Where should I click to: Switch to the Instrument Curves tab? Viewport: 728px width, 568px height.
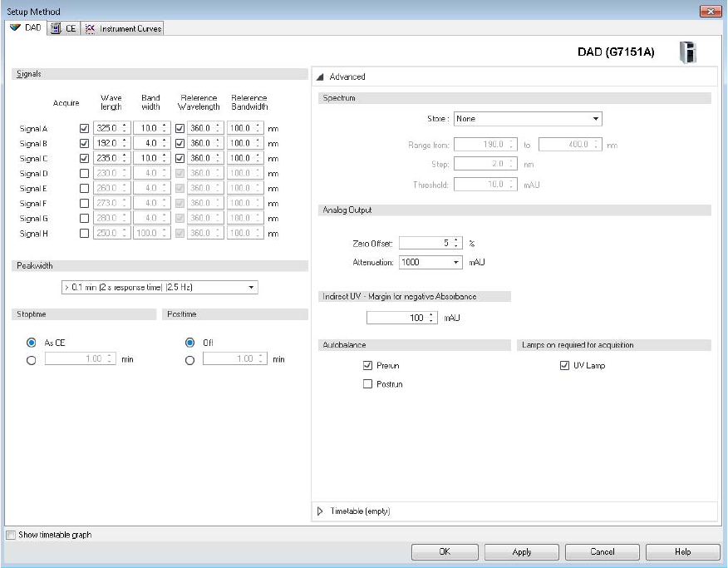[130, 28]
